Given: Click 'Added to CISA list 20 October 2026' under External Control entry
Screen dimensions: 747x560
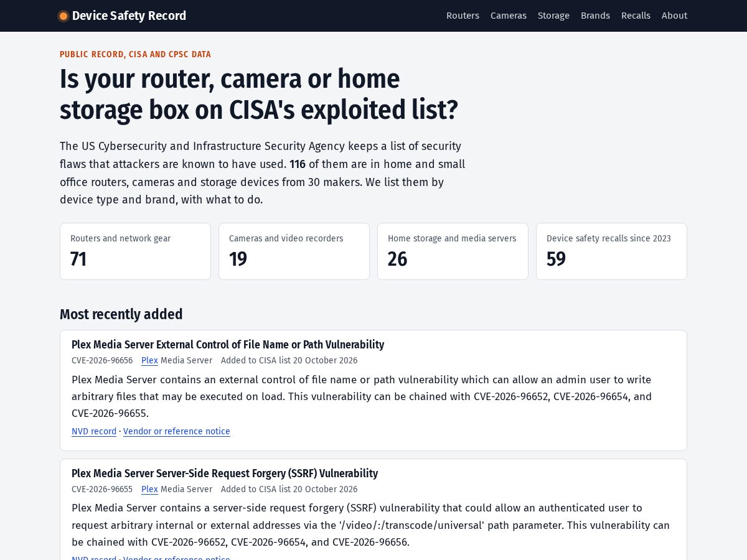Looking at the screenshot, I should pos(289,360).
